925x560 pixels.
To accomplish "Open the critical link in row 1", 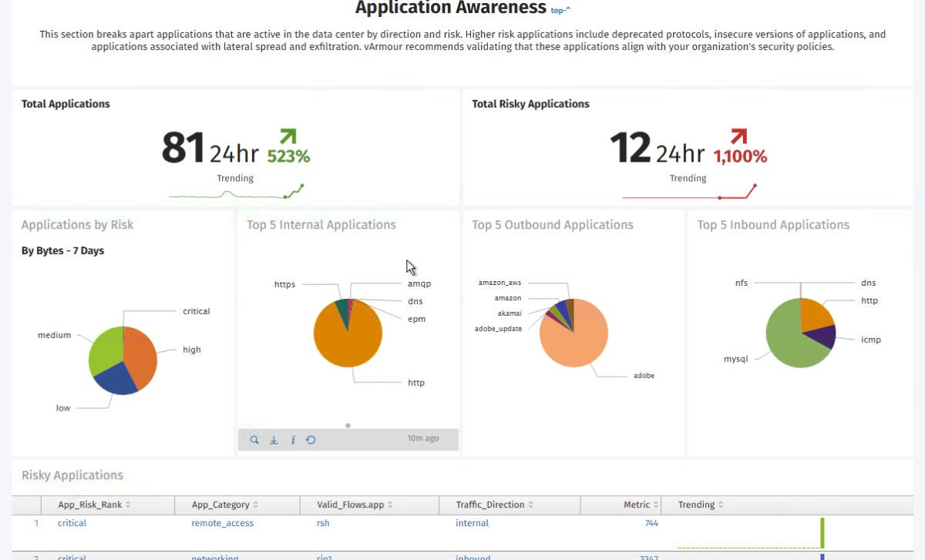I will pos(72,523).
